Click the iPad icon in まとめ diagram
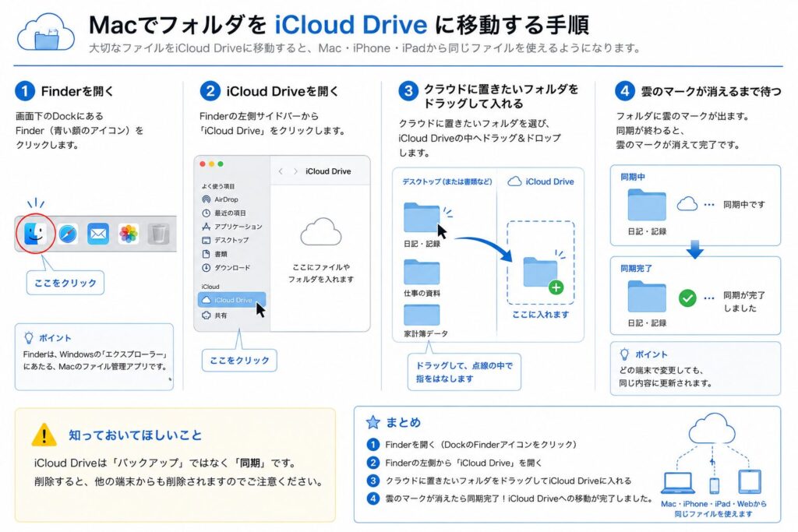The width and height of the screenshot is (798, 532). click(x=749, y=481)
